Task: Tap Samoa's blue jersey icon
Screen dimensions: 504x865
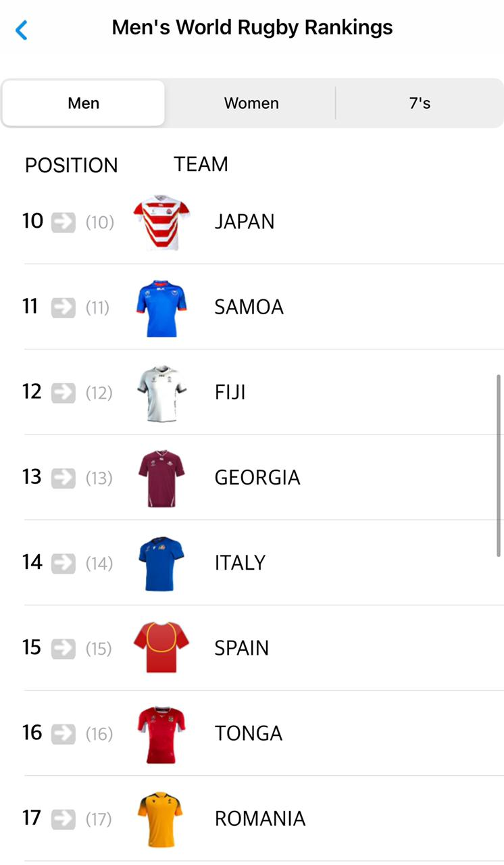Action: [x=161, y=308]
